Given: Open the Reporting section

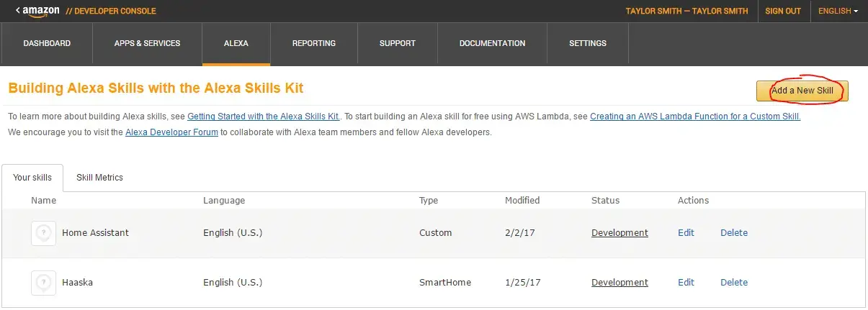Looking at the screenshot, I should (x=314, y=43).
